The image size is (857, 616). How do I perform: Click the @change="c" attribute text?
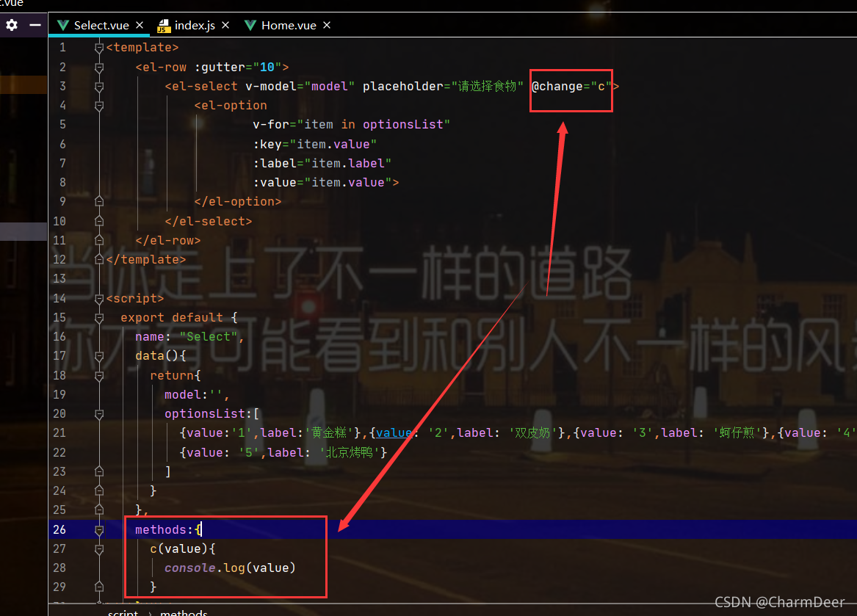(x=571, y=87)
